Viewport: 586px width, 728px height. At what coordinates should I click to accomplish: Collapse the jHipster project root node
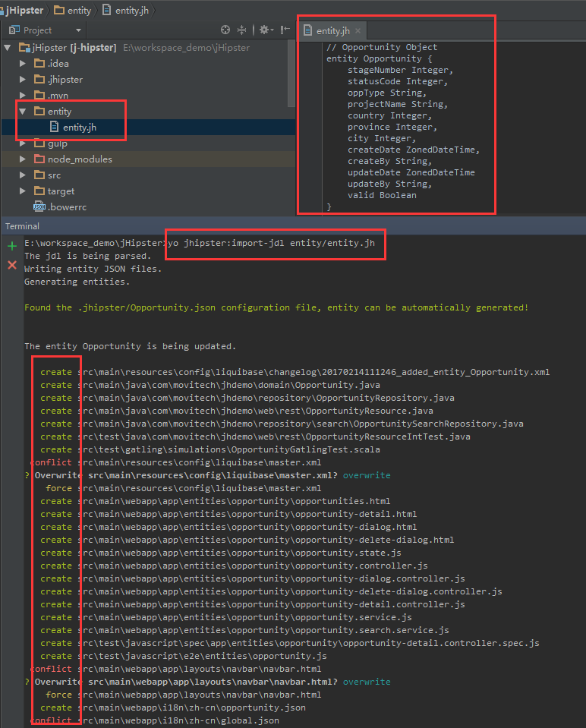pyautogui.click(x=8, y=48)
